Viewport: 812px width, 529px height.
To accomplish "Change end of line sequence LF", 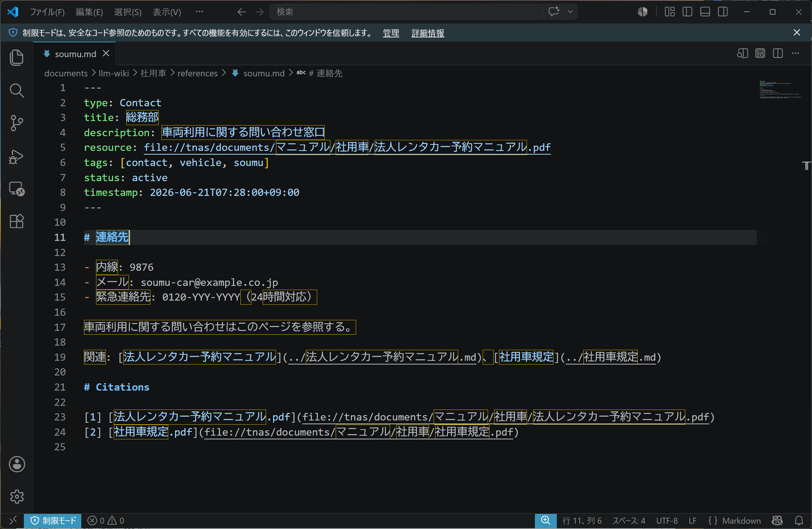I will point(692,521).
